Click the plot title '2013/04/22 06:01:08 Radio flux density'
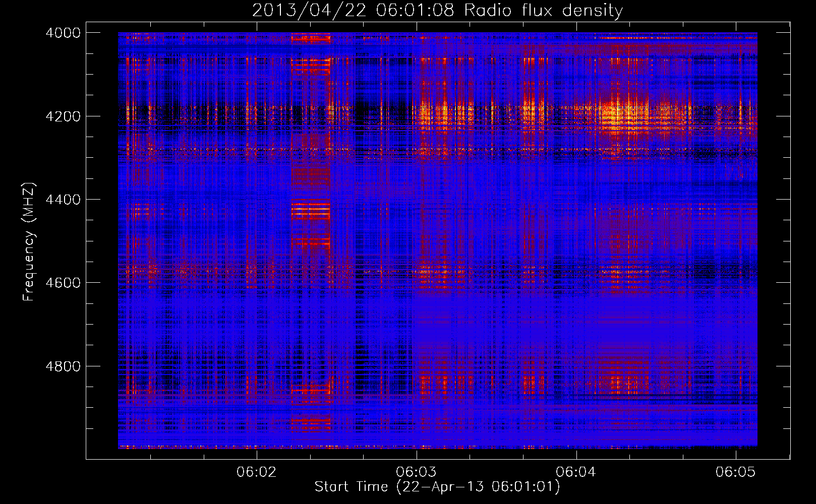The image size is (816, 504). tap(437, 10)
